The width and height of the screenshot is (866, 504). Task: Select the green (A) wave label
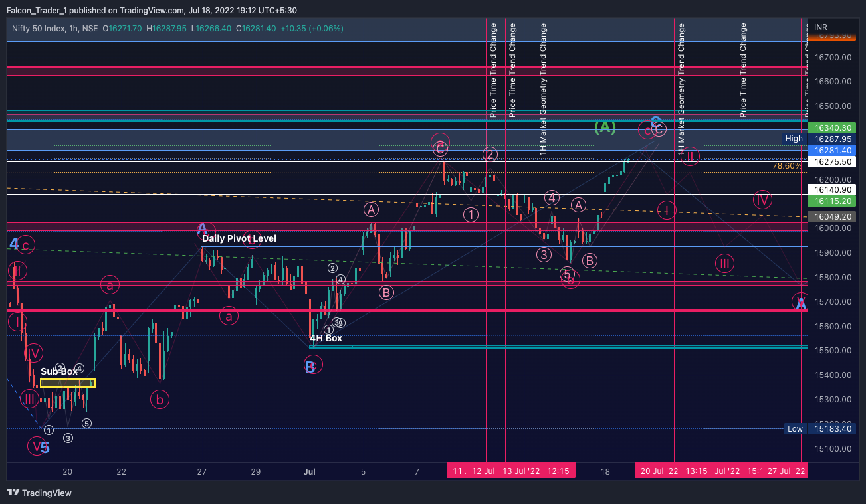605,127
